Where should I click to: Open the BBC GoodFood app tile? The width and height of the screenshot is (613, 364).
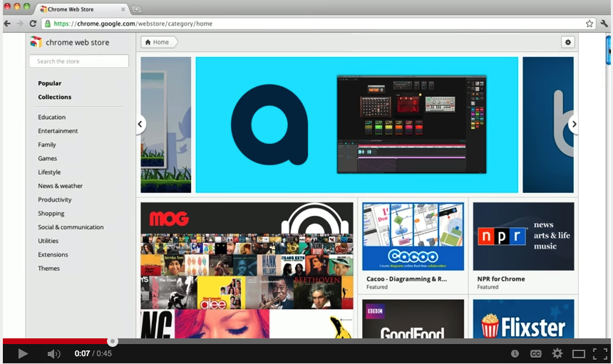(413, 318)
